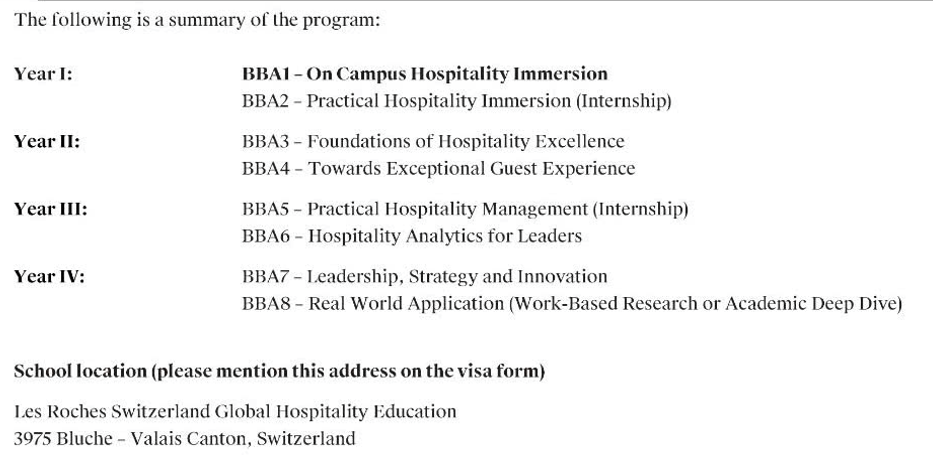Click the 3975 Bluche address line
This screenshot has height=459, width=933.
[x=184, y=439]
